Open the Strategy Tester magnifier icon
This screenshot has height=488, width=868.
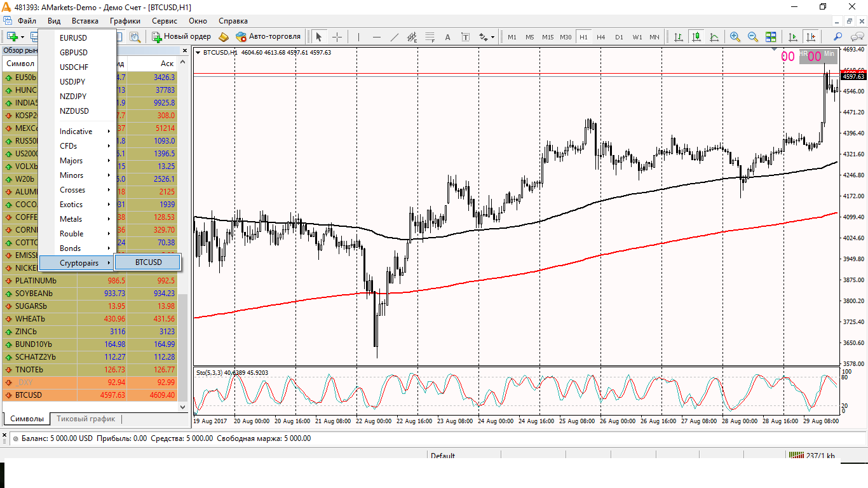[135, 37]
